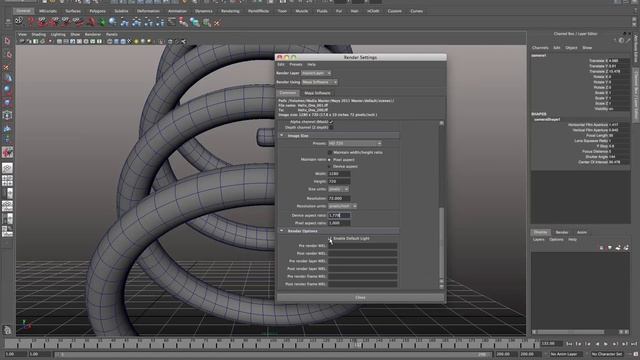Select the Universal Manipulator tool
Viewport: 640px width, 360px height.
click(x=7, y=115)
